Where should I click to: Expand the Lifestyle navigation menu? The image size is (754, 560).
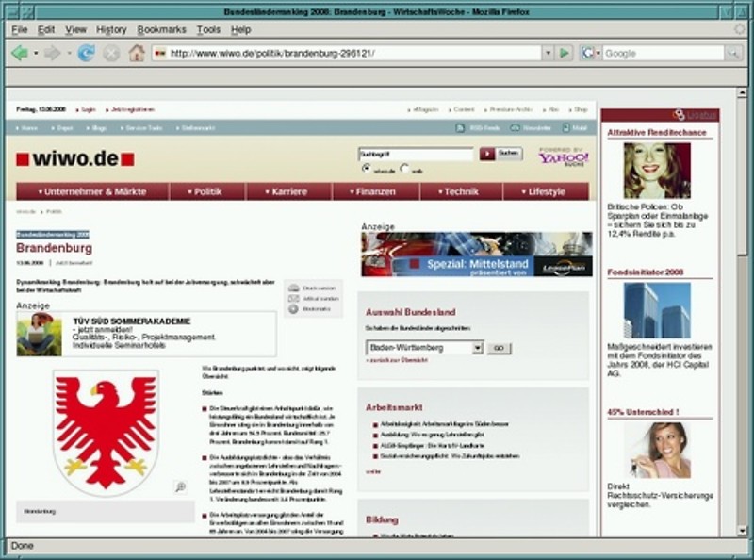click(544, 191)
